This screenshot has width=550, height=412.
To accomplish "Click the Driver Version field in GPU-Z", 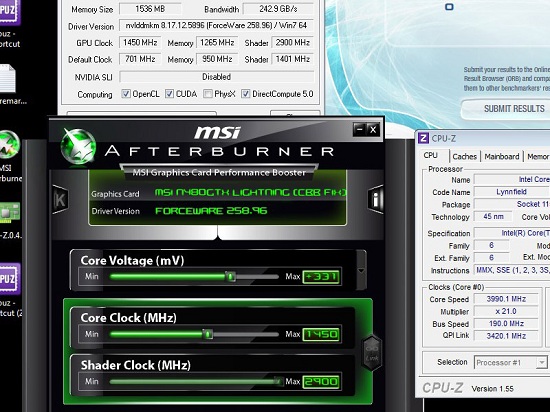I will click(x=216, y=26).
